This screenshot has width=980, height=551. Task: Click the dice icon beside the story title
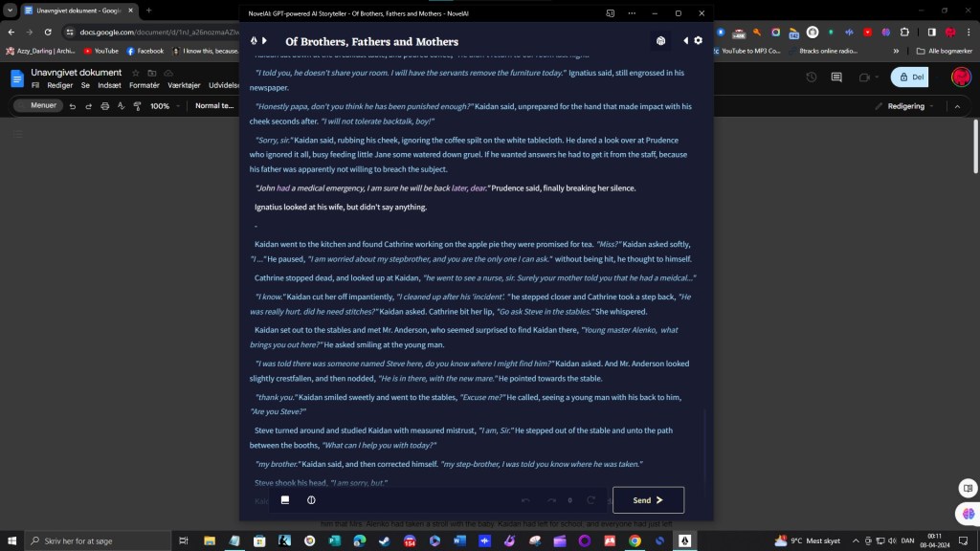click(x=660, y=41)
